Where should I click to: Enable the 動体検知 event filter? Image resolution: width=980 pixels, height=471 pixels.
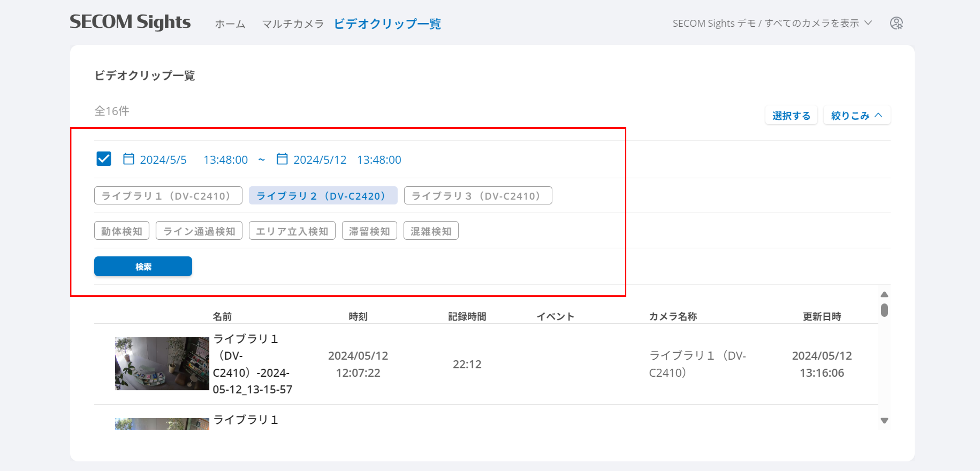[122, 231]
